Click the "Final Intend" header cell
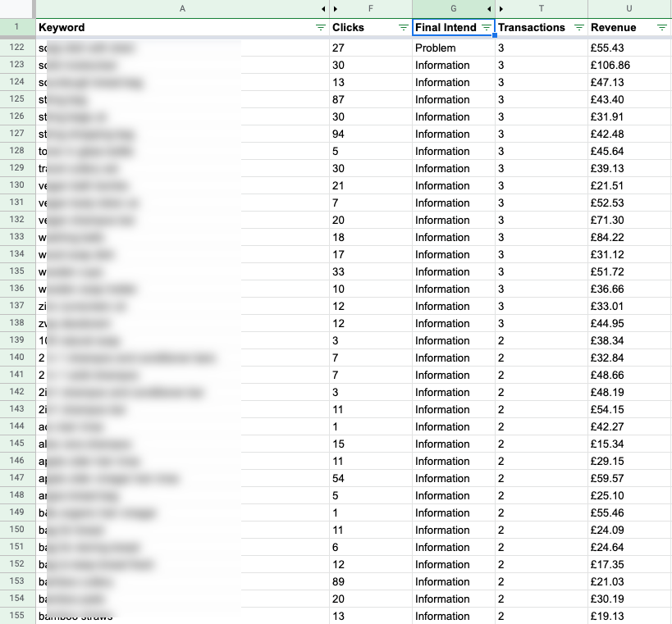The image size is (672, 624). (446, 27)
